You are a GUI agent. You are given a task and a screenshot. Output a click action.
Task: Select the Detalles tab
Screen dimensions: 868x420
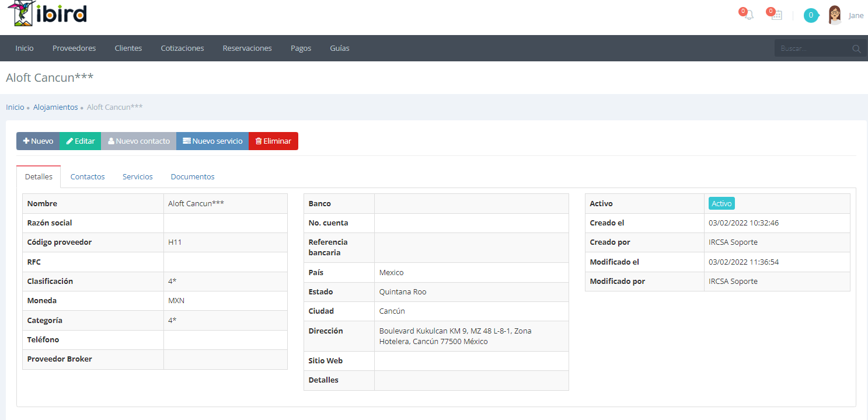click(x=39, y=176)
